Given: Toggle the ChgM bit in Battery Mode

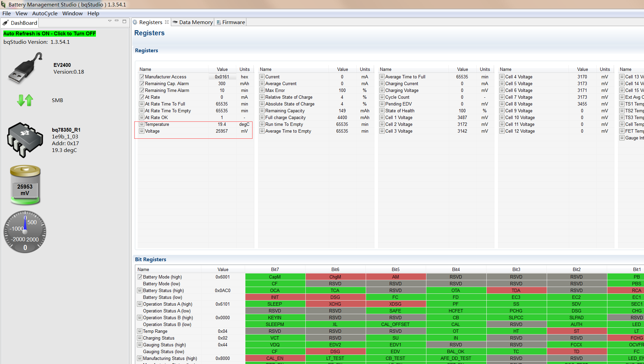Looking at the screenshot, I should click(335, 277).
